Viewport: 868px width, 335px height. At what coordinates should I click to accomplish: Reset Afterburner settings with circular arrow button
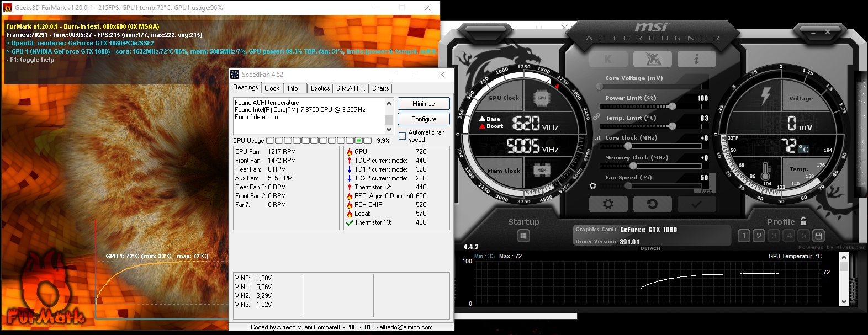tap(653, 204)
